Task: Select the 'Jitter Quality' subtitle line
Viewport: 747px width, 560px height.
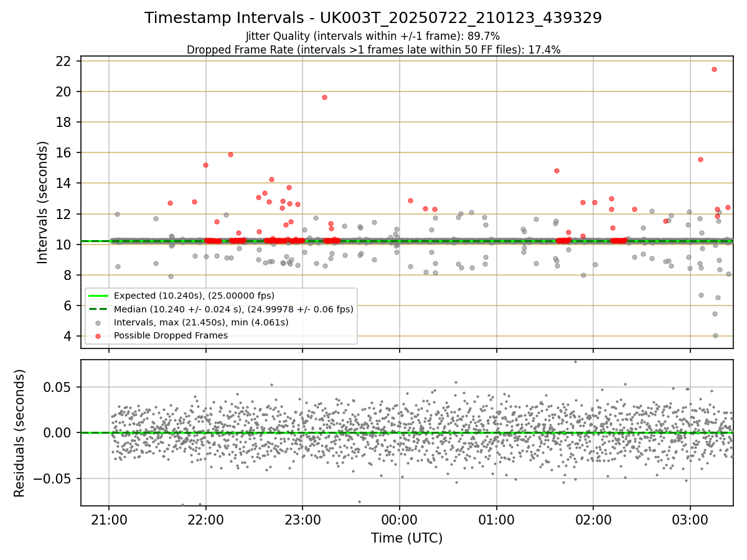Action: (373, 36)
